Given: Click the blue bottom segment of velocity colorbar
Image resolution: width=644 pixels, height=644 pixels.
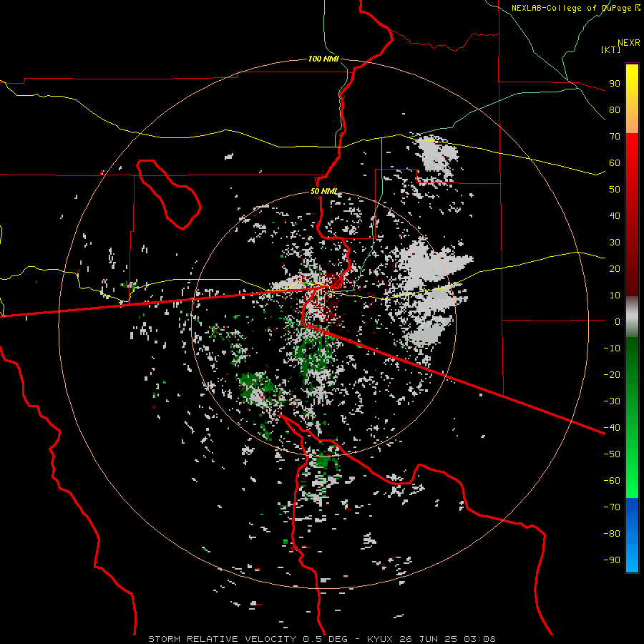Looking at the screenshot, I should click(x=632, y=535).
